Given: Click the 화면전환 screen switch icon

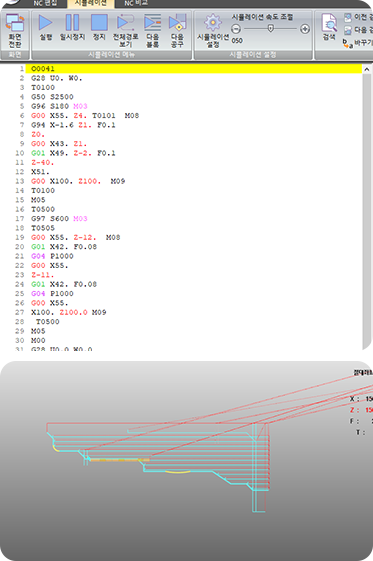Looking at the screenshot, I should tap(15, 30).
